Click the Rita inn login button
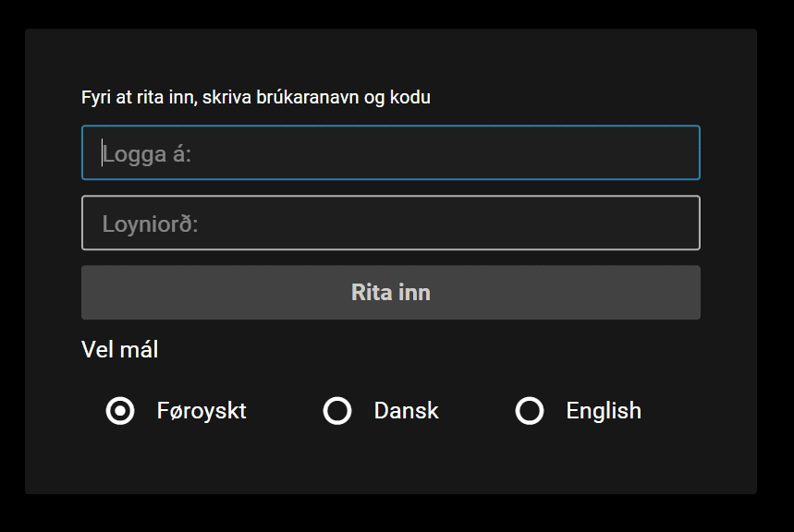 391,293
